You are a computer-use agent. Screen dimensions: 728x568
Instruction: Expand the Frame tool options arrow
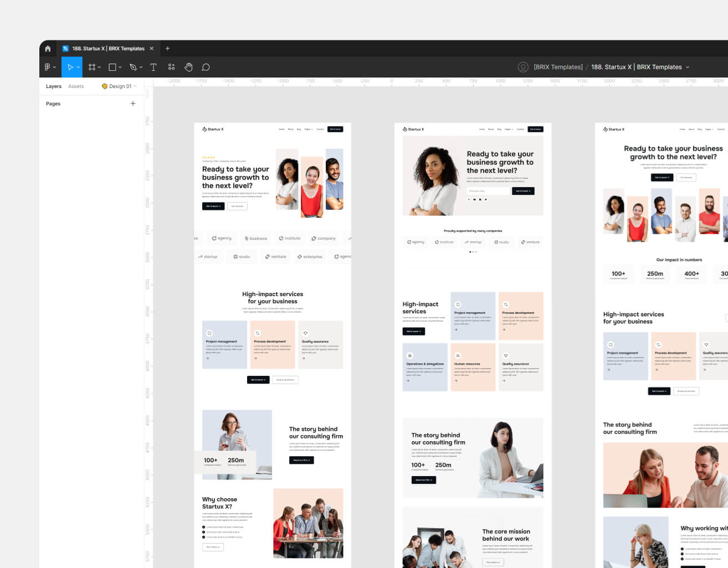tap(99, 68)
